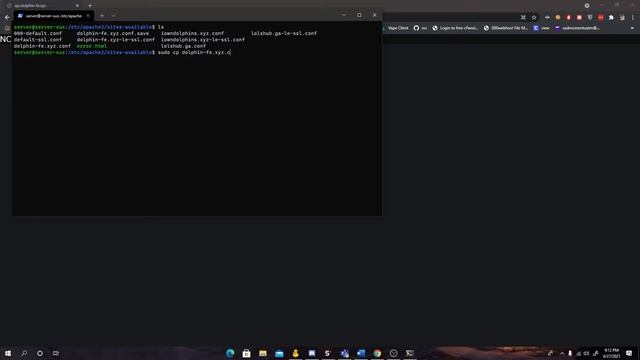This screenshot has width=640, height=360.
Task: Click the icon left of the bookmark star
Action: point(523,18)
